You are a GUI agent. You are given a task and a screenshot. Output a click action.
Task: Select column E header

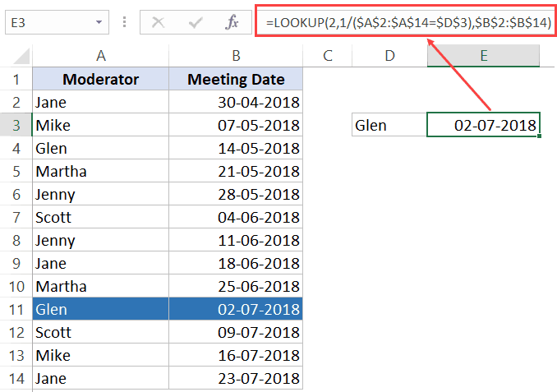tap(483, 56)
